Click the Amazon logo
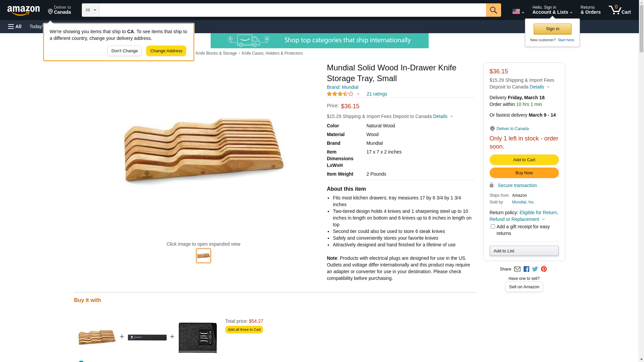The width and height of the screenshot is (644, 362). pos(23,10)
